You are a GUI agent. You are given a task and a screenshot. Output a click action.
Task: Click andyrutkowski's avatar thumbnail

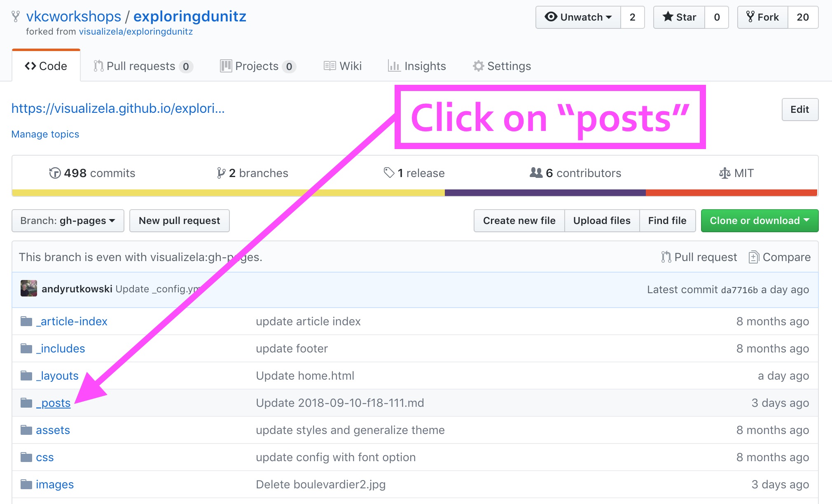click(29, 289)
